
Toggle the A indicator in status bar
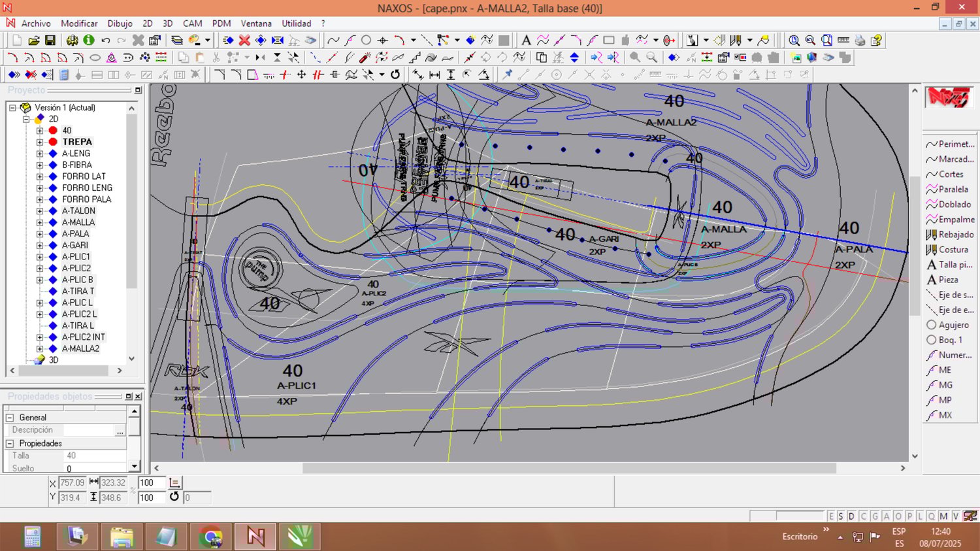click(x=887, y=516)
